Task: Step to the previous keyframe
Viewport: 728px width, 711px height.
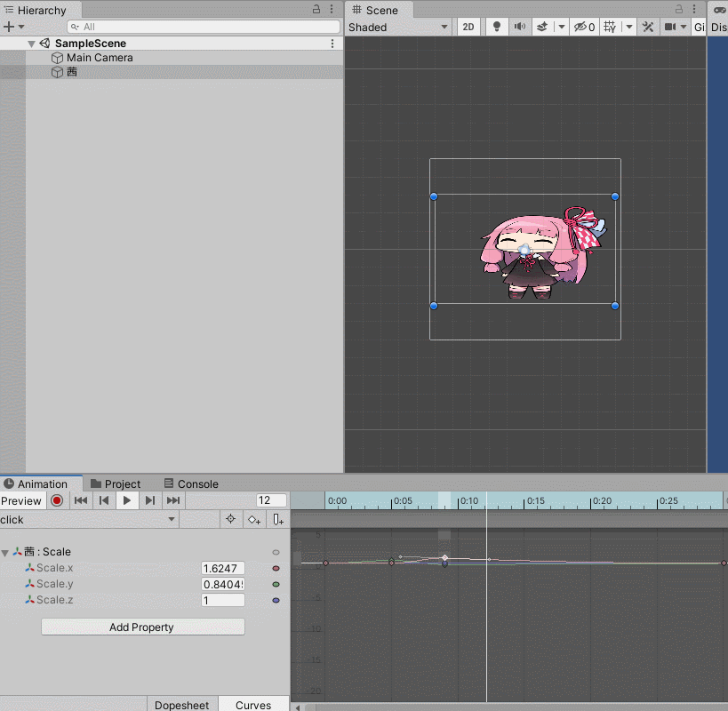Action: click(104, 500)
